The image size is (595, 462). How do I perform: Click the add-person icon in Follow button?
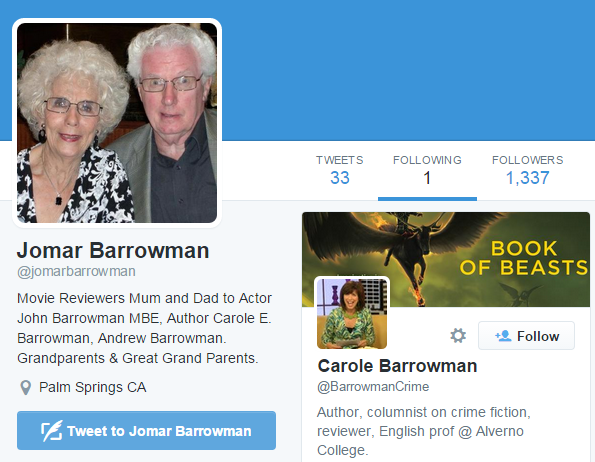point(503,336)
